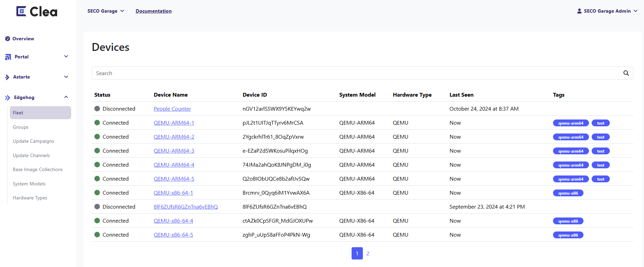Click the Portal sidebar icon
Screen dimensions: 644x267
[8, 57]
